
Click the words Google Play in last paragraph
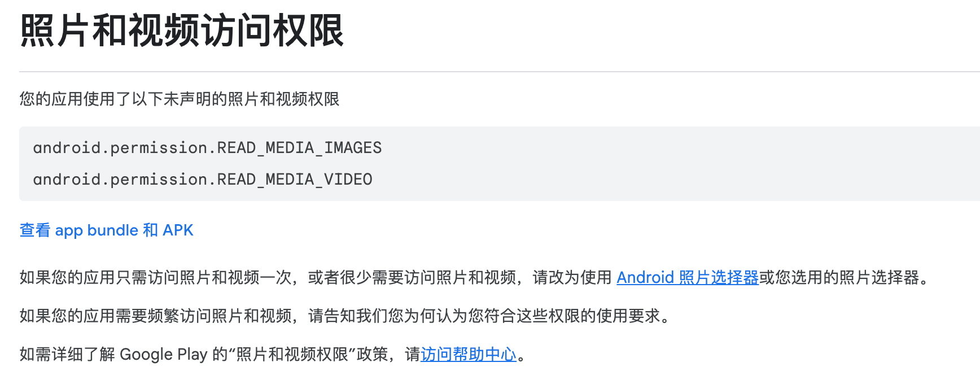coord(164,355)
